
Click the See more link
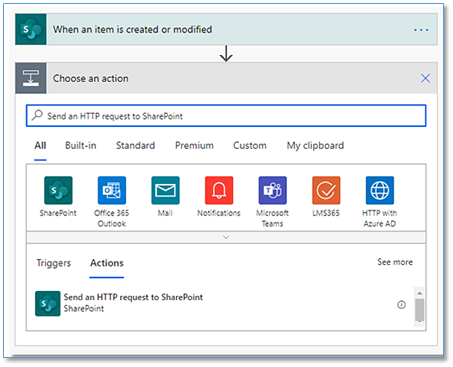pos(395,262)
